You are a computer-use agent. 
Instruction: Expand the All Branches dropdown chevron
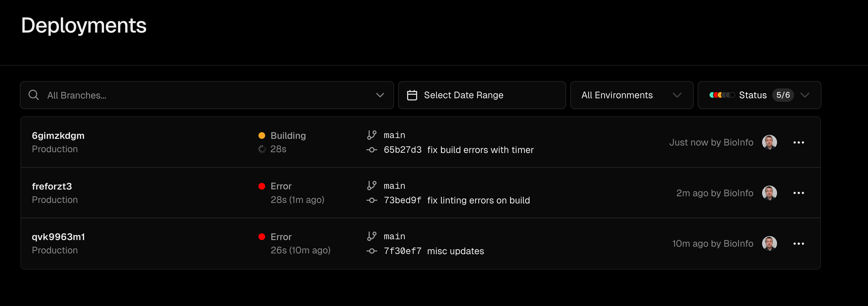[380, 95]
